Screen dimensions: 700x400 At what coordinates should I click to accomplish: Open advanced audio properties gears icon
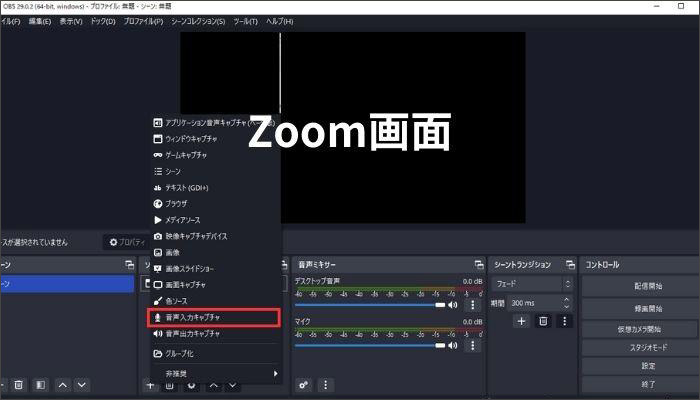click(x=304, y=385)
